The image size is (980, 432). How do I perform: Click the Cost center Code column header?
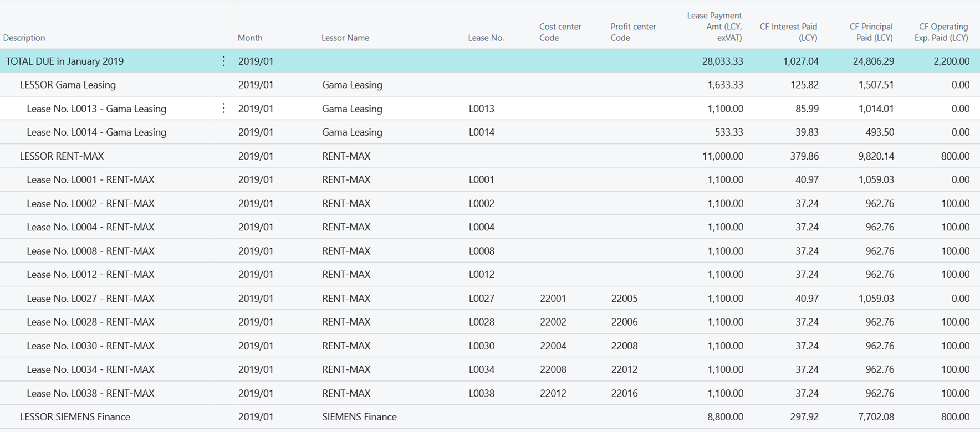(x=560, y=32)
